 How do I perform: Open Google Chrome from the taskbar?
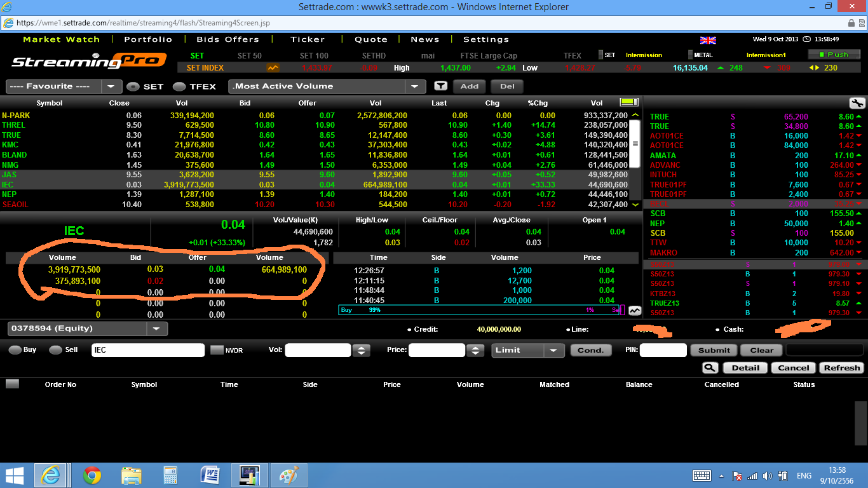[92, 475]
